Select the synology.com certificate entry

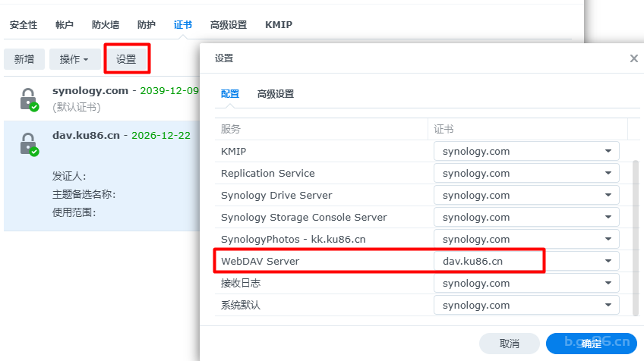tap(102, 99)
